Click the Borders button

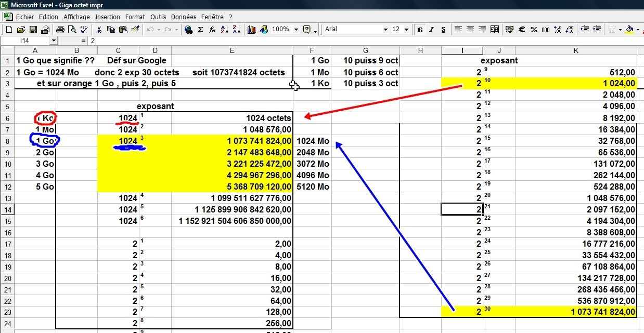tap(612, 30)
